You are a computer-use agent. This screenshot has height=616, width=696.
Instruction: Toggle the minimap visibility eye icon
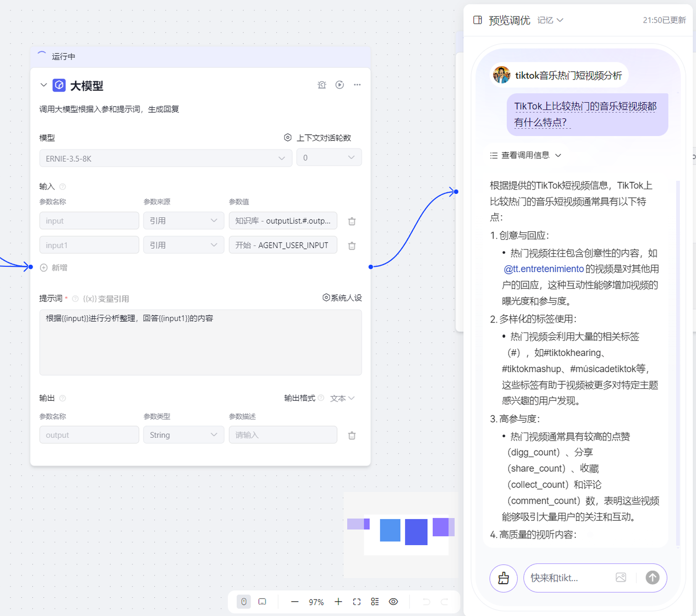(x=393, y=602)
